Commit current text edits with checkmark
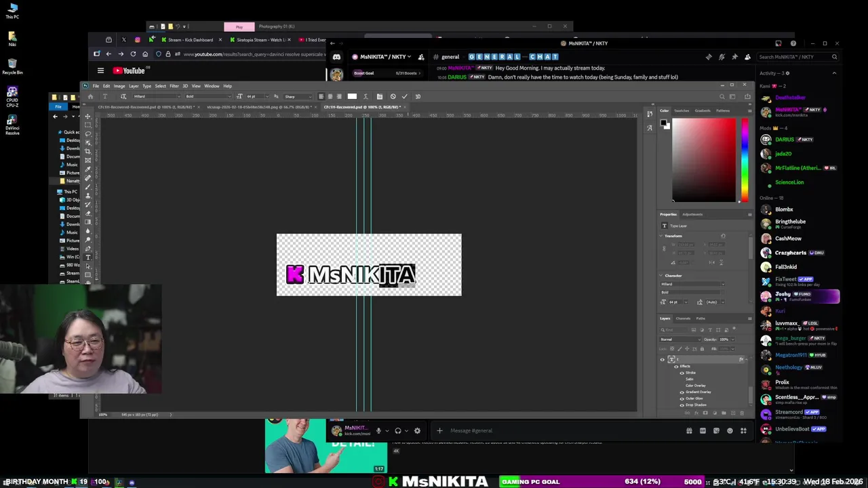This screenshot has height=488, width=868. point(404,96)
